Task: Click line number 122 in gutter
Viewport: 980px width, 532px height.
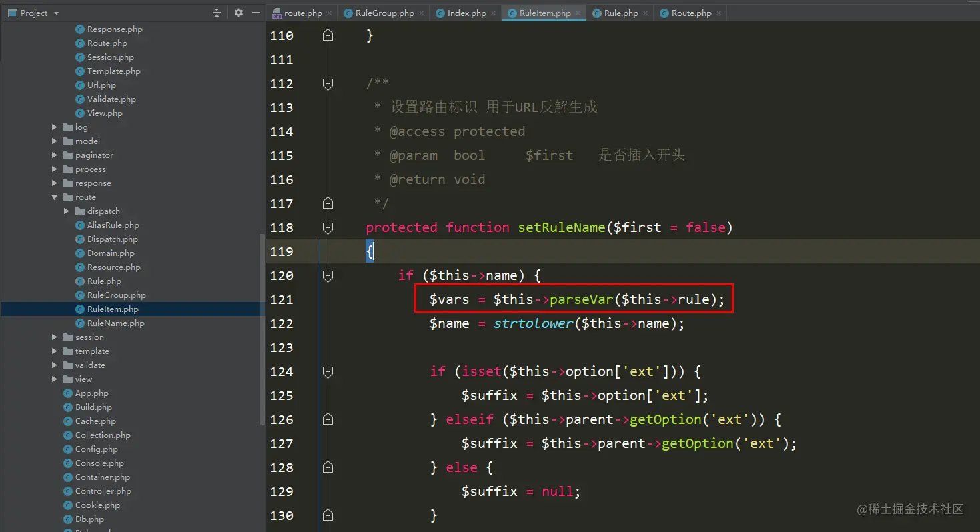Action: point(282,323)
